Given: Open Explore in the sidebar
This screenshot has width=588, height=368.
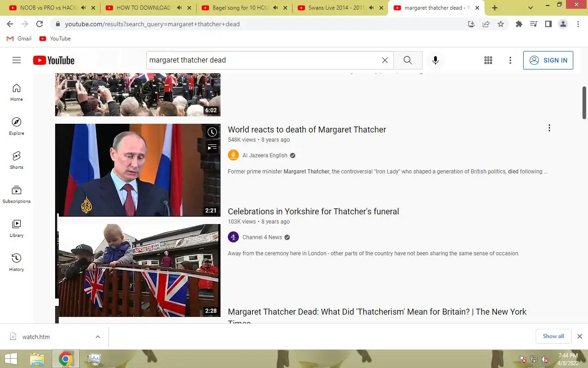Looking at the screenshot, I should [17, 126].
